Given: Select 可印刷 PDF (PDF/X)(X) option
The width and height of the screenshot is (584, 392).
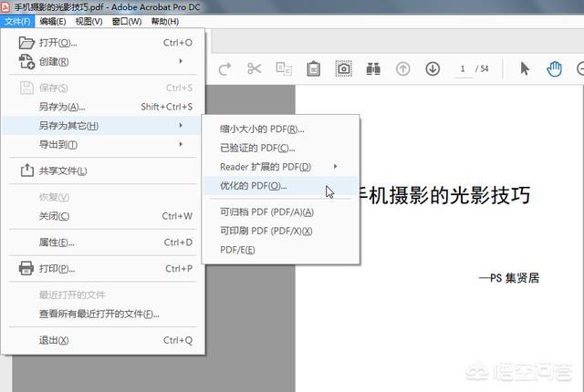Looking at the screenshot, I should point(280,231).
